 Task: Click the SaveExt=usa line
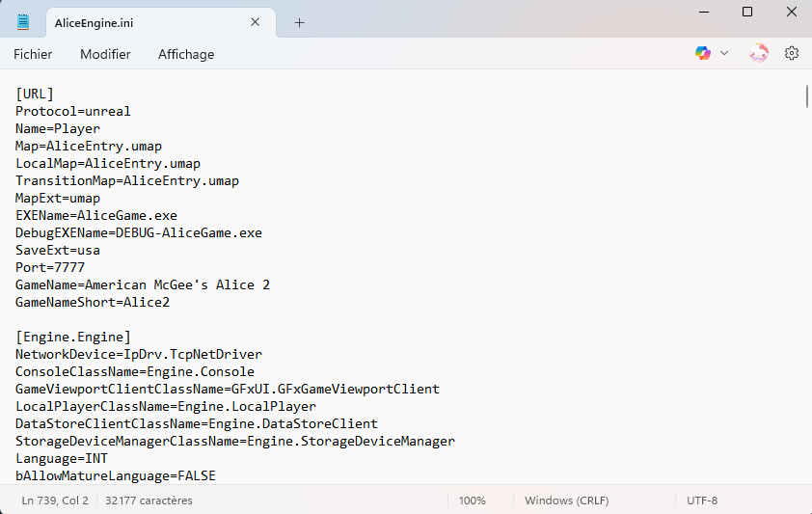point(58,250)
